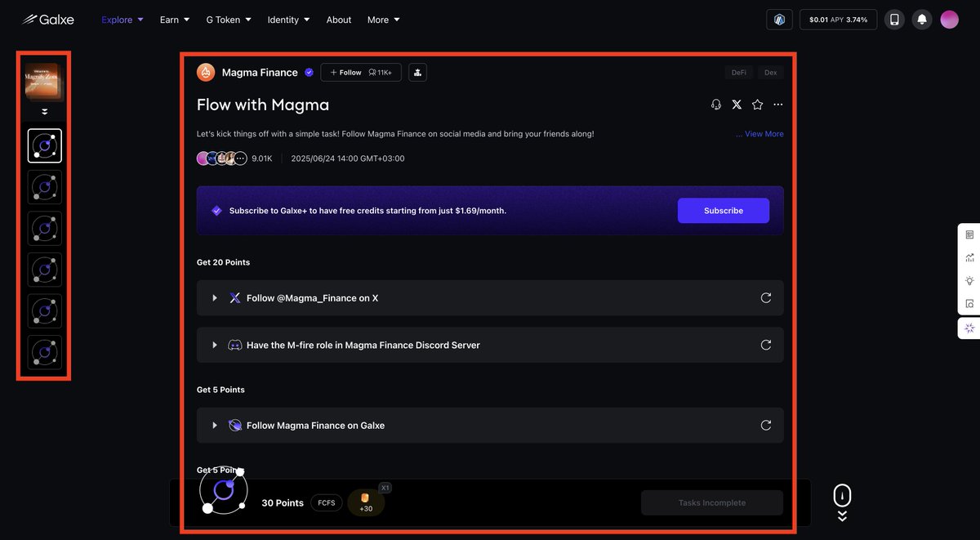Click the "2025/06/24 14:00 GMT+03:00" date

coord(348,158)
